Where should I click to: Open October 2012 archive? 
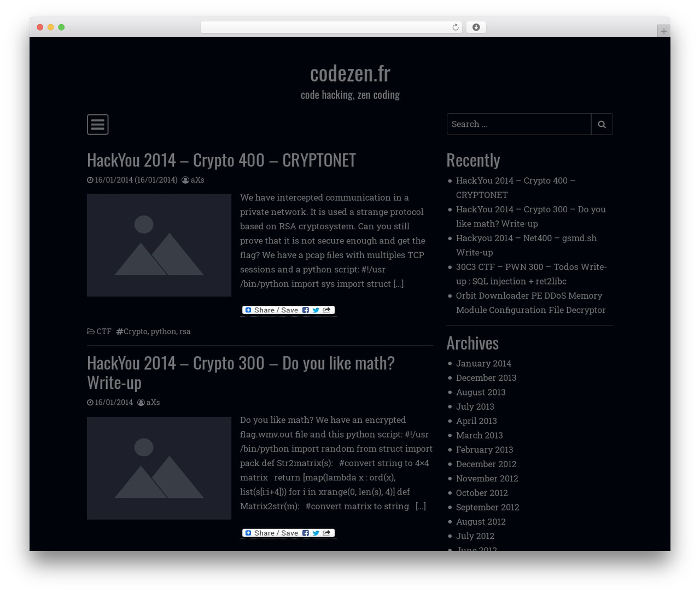[x=482, y=493]
